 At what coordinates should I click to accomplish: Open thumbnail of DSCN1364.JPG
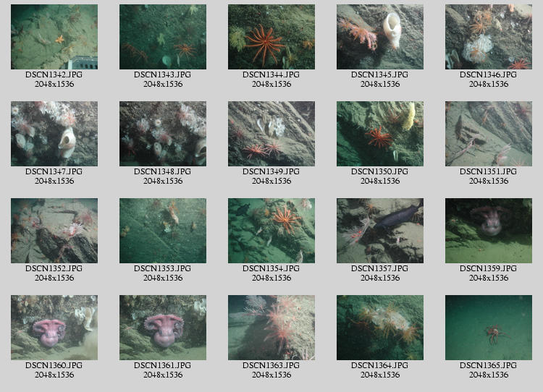coord(380,328)
